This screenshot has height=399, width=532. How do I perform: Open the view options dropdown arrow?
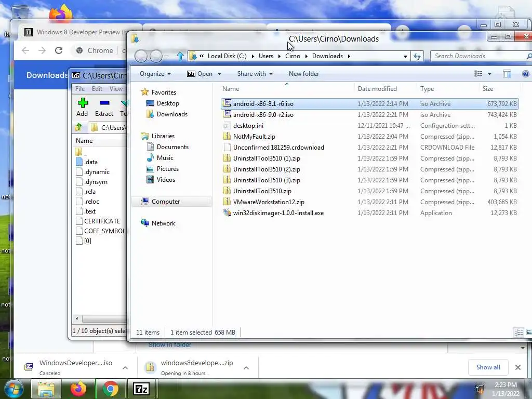click(489, 74)
